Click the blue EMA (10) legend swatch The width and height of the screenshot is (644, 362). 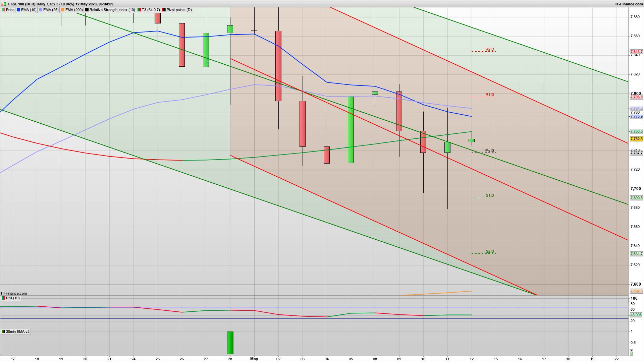point(18,10)
